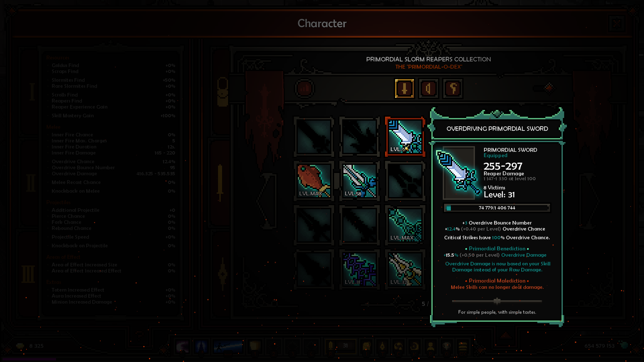Click the reaper experience progress bar
644x362 pixels.
click(497, 208)
